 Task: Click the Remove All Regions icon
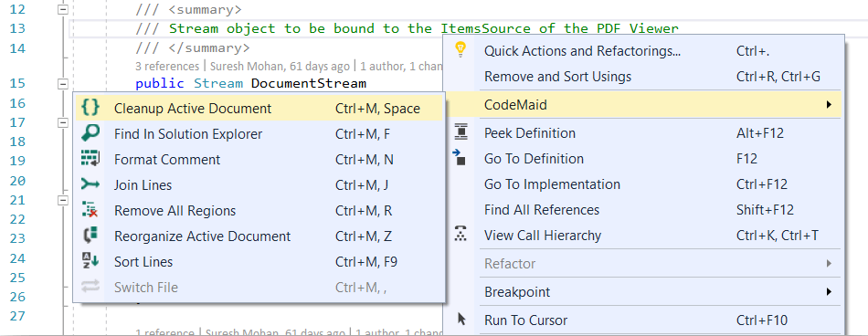(x=90, y=210)
